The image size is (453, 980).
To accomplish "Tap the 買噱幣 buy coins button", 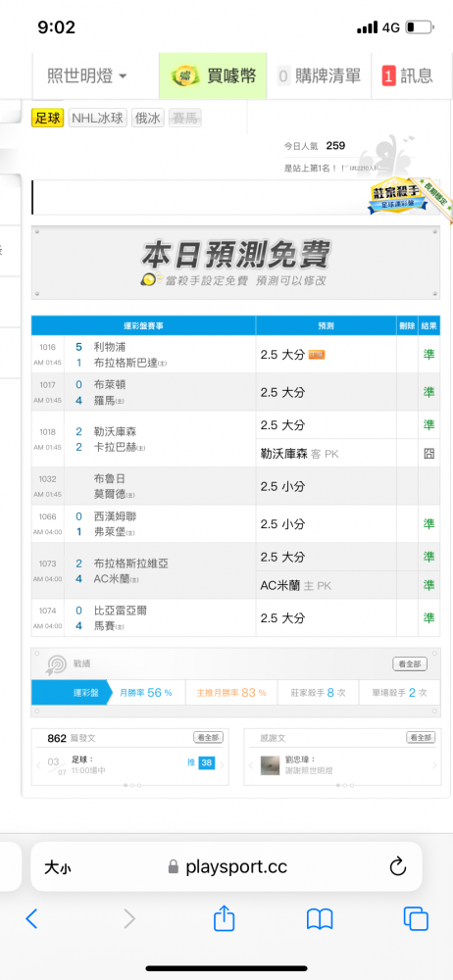I will click(x=214, y=76).
